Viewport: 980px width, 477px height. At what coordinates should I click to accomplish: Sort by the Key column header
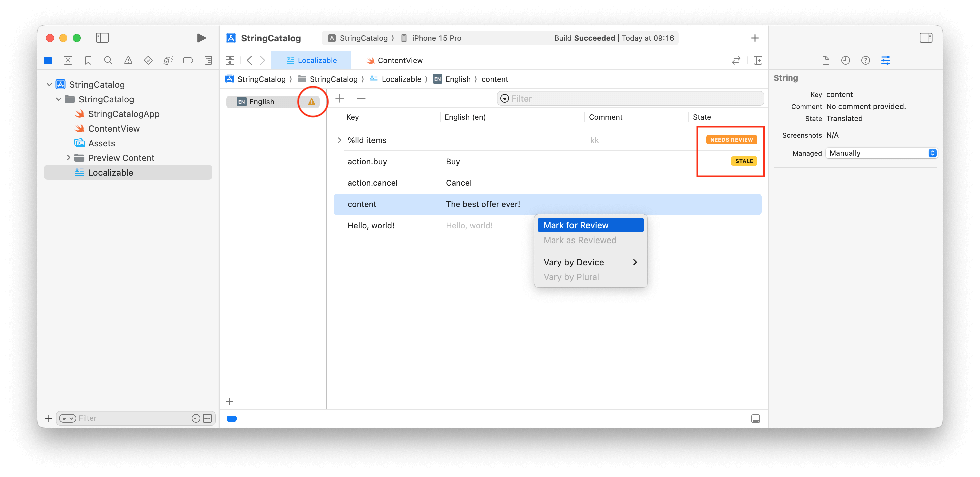tap(352, 117)
